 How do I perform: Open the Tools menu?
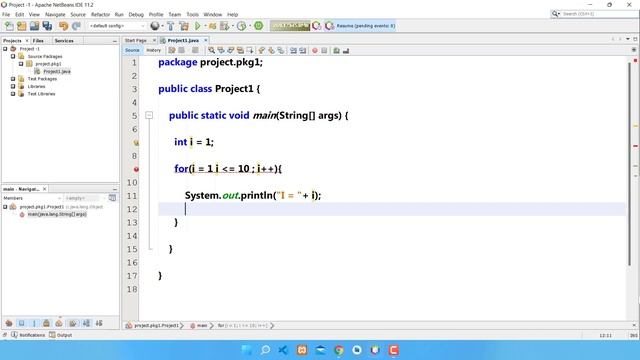point(192,14)
